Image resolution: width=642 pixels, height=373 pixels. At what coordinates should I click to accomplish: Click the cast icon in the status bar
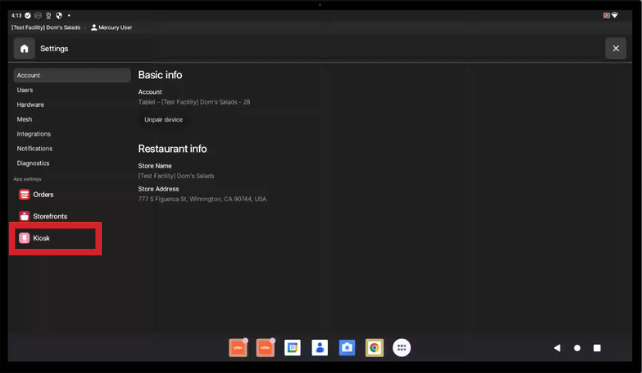click(x=606, y=16)
